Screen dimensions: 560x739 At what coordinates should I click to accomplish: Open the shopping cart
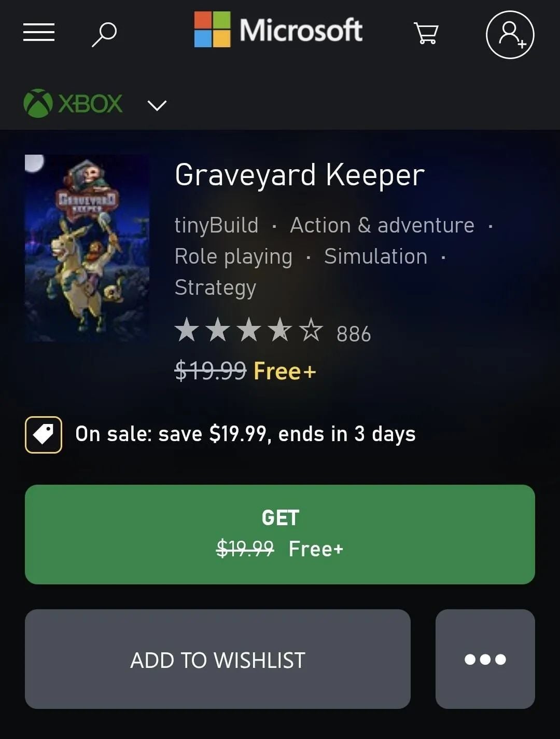(426, 33)
